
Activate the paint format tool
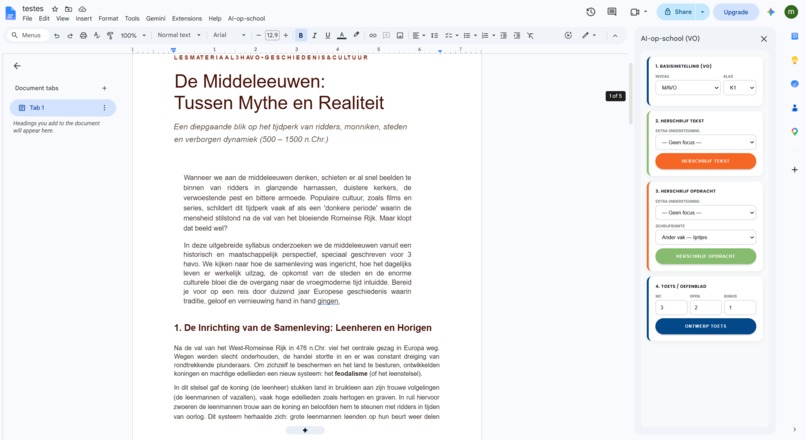tap(110, 35)
